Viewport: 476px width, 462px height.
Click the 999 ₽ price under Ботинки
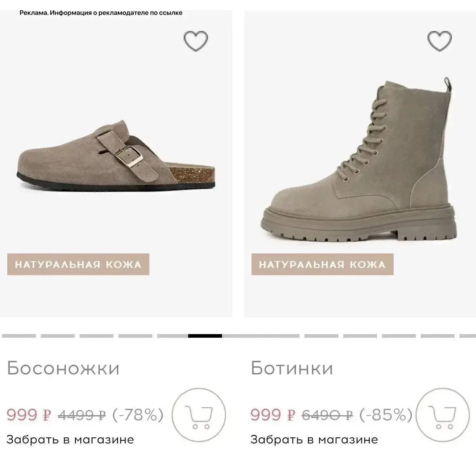(273, 415)
